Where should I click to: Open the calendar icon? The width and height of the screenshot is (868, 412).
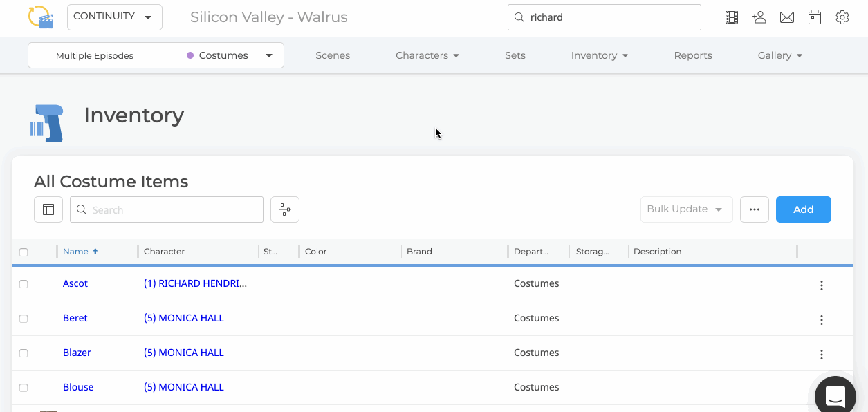pyautogui.click(x=814, y=17)
